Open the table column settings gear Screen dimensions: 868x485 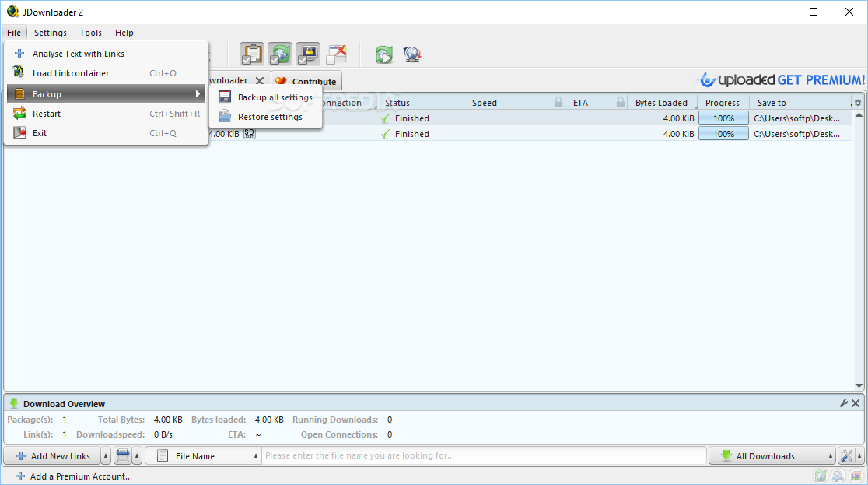pyautogui.click(x=858, y=103)
